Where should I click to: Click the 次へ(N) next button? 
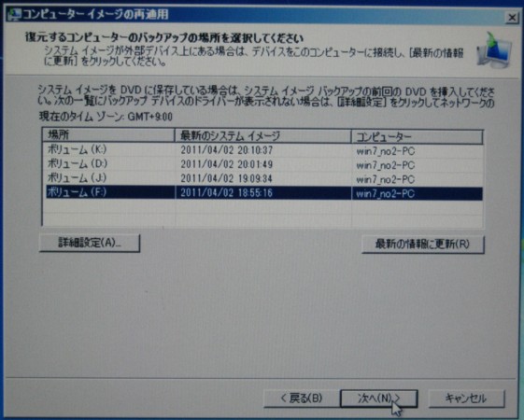tap(378, 398)
